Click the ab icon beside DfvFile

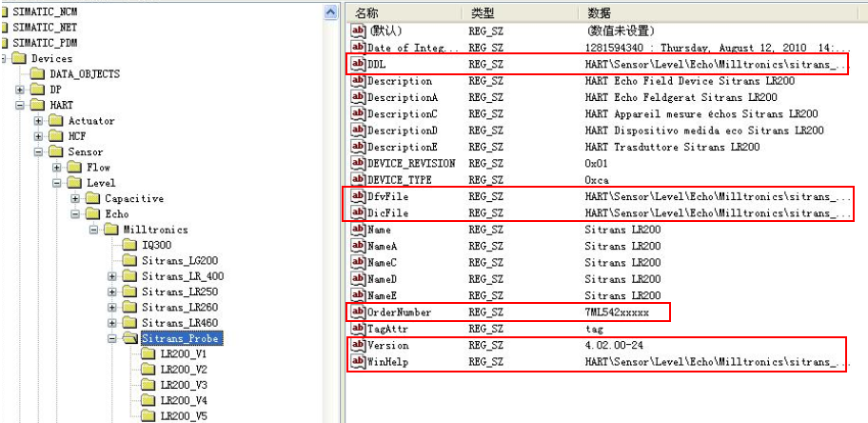tap(359, 196)
